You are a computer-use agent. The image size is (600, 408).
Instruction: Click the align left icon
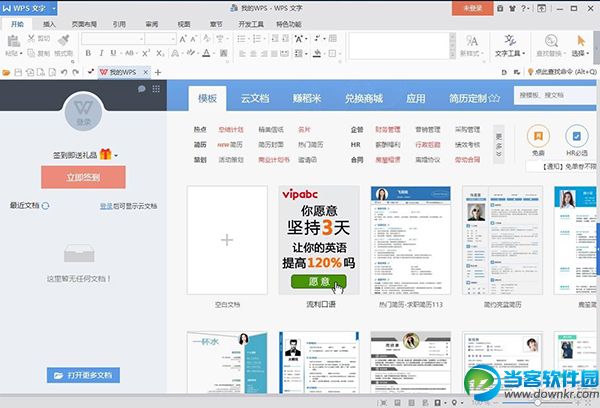click(242, 54)
